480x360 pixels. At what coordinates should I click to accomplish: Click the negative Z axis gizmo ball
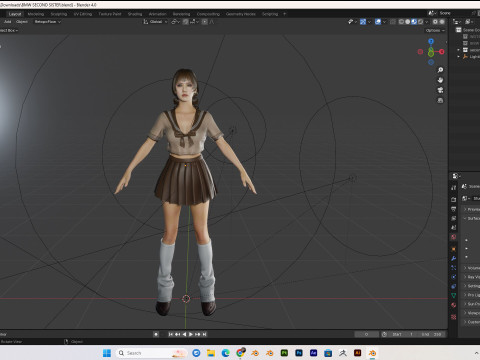431,62
